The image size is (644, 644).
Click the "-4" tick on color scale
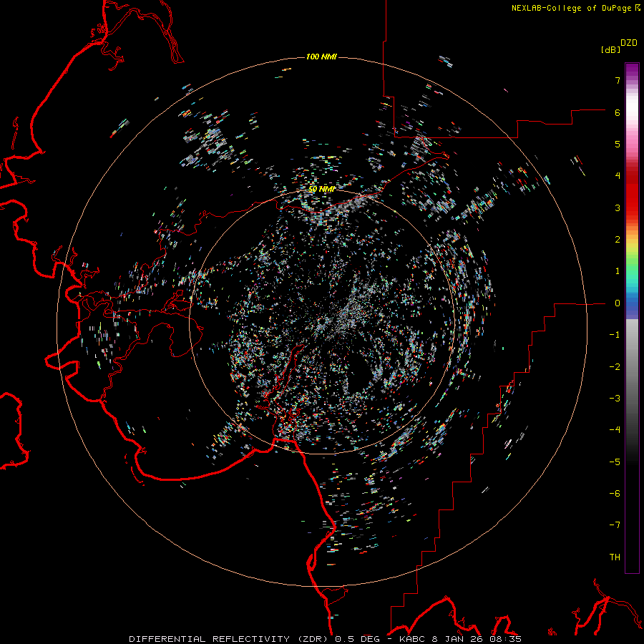[x=615, y=430]
